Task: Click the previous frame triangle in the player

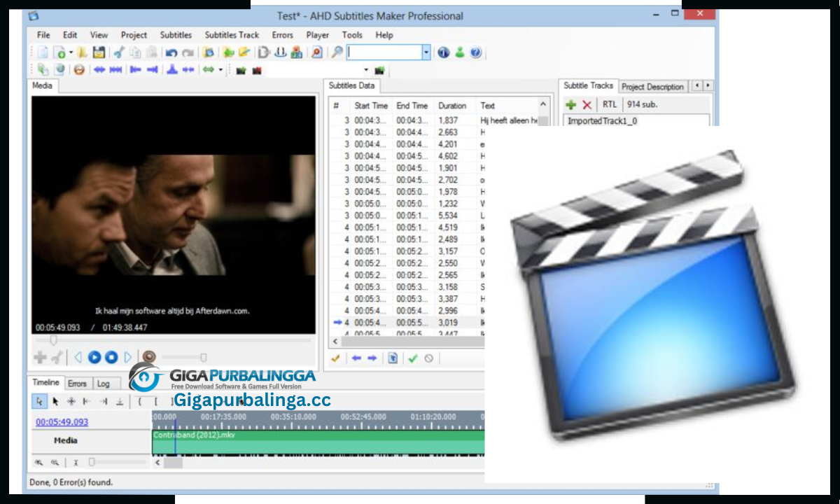Action: coord(78,358)
